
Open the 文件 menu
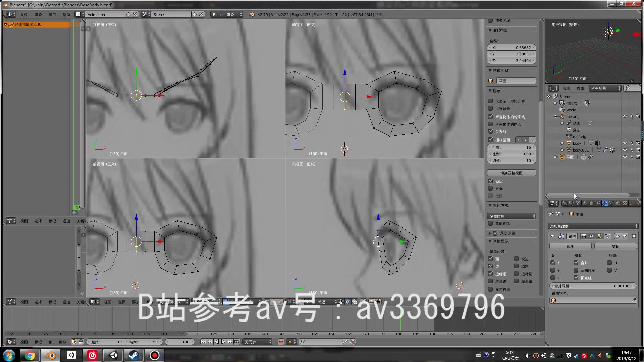click(x=24, y=15)
